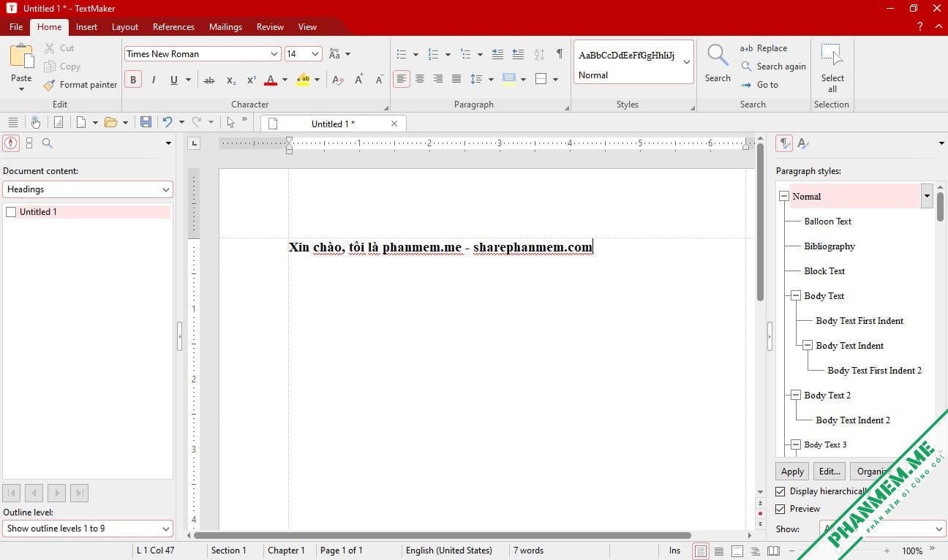The image size is (948, 560).
Task: Uncheck Display hierarchically checkbox
Action: (780, 491)
